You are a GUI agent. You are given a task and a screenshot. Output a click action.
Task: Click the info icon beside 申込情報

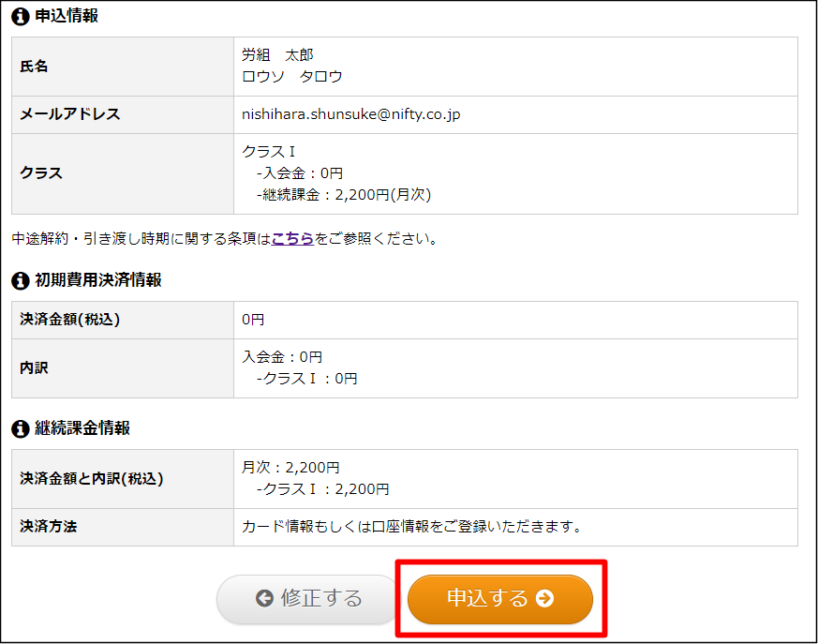[20, 17]
